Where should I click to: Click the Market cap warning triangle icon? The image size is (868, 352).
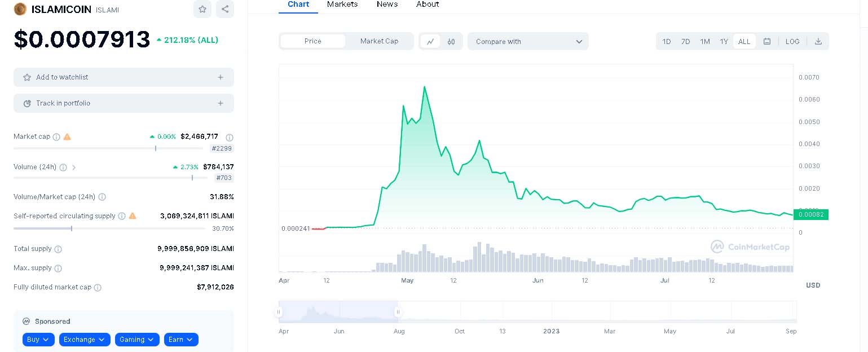(x=67, y=137)
